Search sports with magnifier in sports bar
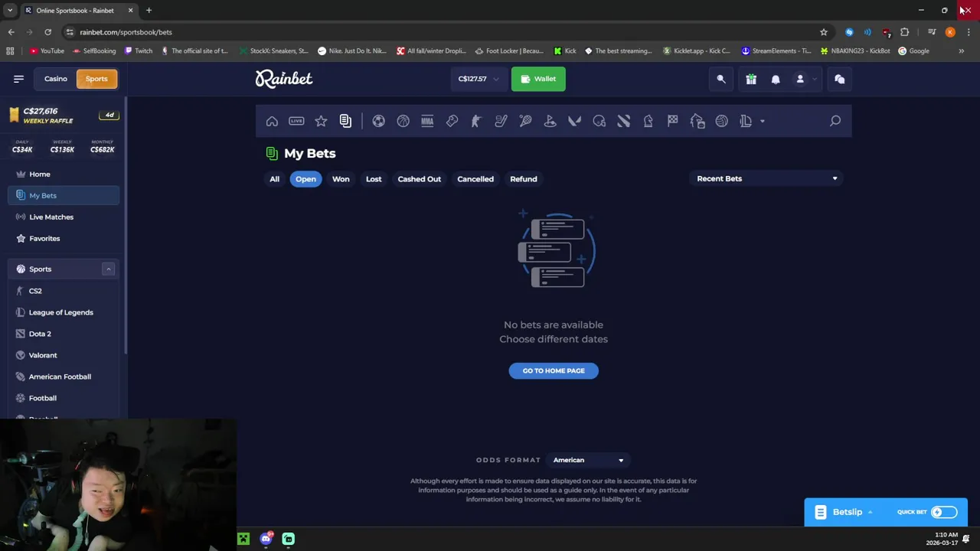 click(835, 121)
